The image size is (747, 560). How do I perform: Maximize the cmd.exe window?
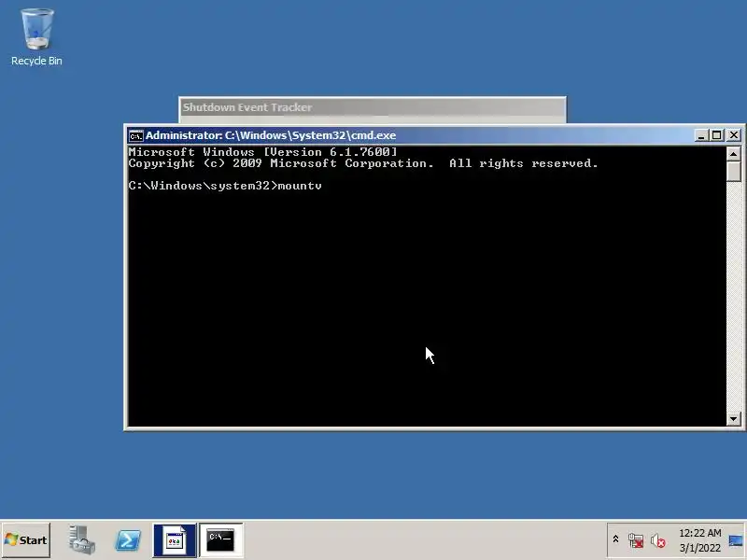(x=717, y=135)
